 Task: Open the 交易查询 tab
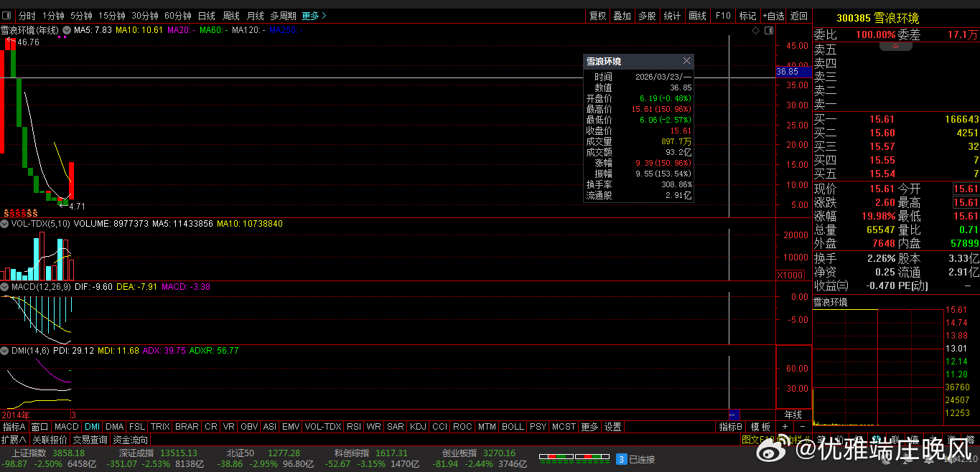[90, 440]
